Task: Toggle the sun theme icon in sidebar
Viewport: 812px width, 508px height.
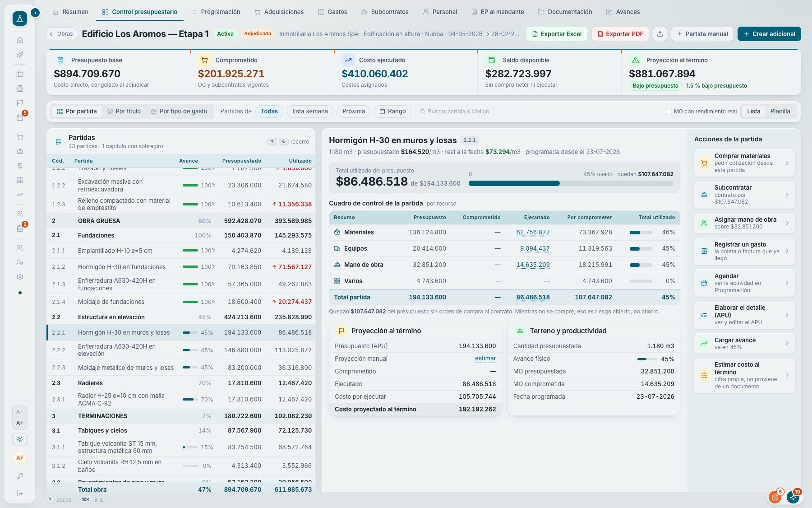Action: click(x=20, y=439)
